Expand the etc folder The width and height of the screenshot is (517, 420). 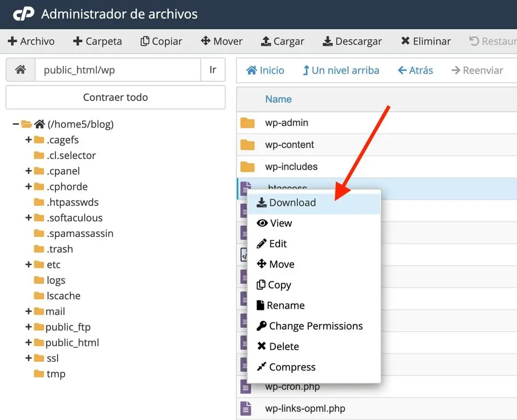(x=29, y=264)
